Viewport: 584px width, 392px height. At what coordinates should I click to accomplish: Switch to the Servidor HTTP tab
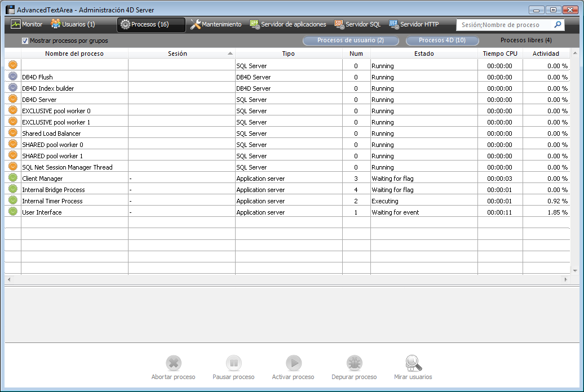click(x=414, y=25)
